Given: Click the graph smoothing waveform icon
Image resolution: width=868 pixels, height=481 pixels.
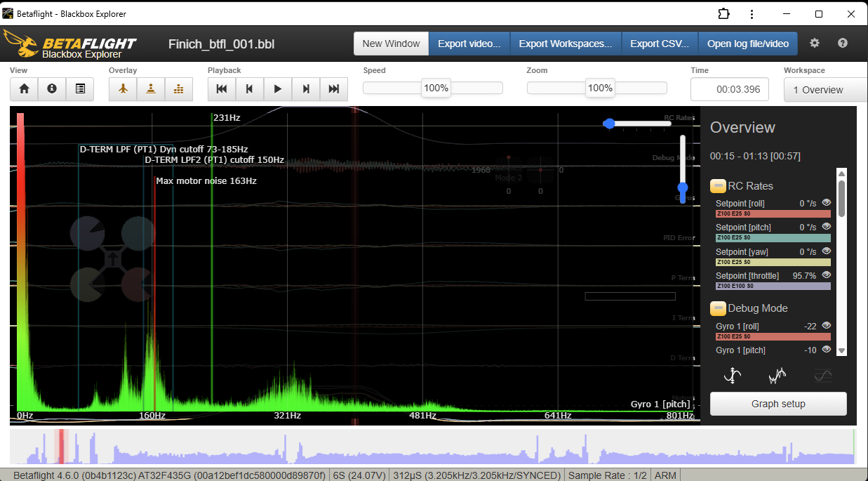Looking at the screenshot, I should click(x=777, y=376).
